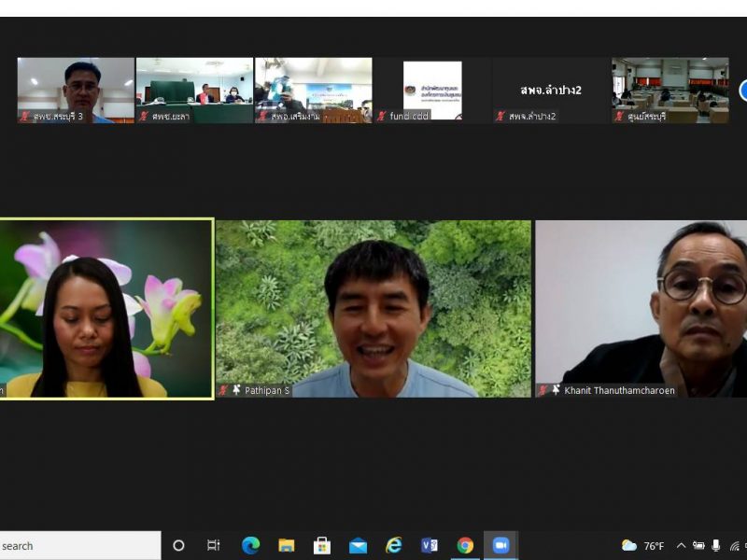
Task: Click the pin icon beside Khanit Thanuthamcharoen
Action: coord(556,390)
